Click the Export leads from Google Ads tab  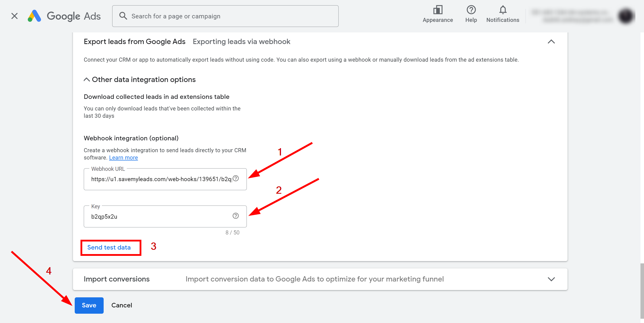(x=134, y=41)
